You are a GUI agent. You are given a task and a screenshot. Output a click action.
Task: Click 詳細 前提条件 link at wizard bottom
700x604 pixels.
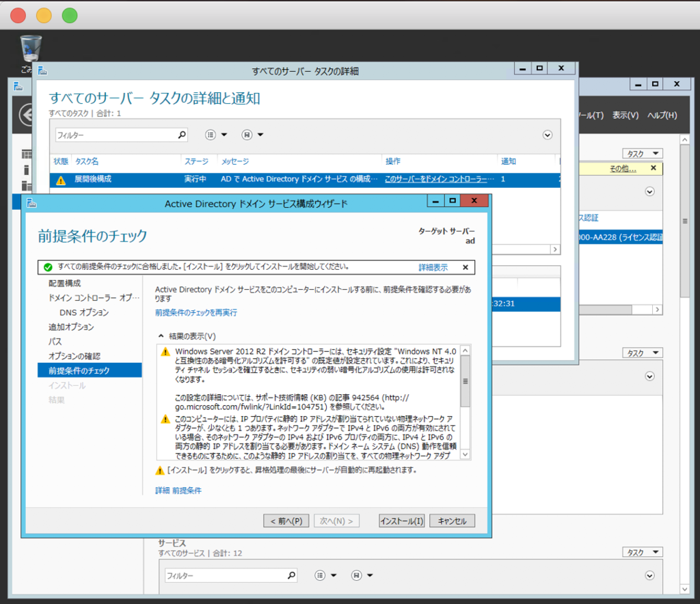[x=178, y=491]
